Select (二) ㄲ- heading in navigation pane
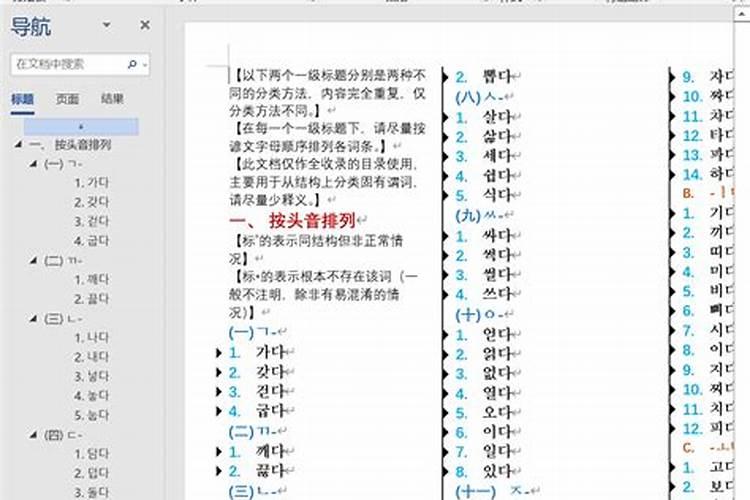The height and width of the screenshot is (500, 750). point(63,261)
